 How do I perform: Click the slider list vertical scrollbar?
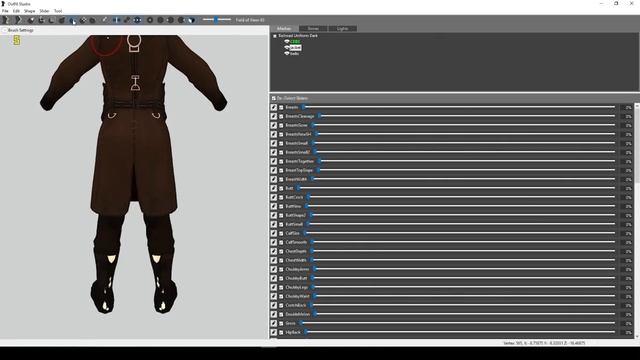[x=637, y=220]
